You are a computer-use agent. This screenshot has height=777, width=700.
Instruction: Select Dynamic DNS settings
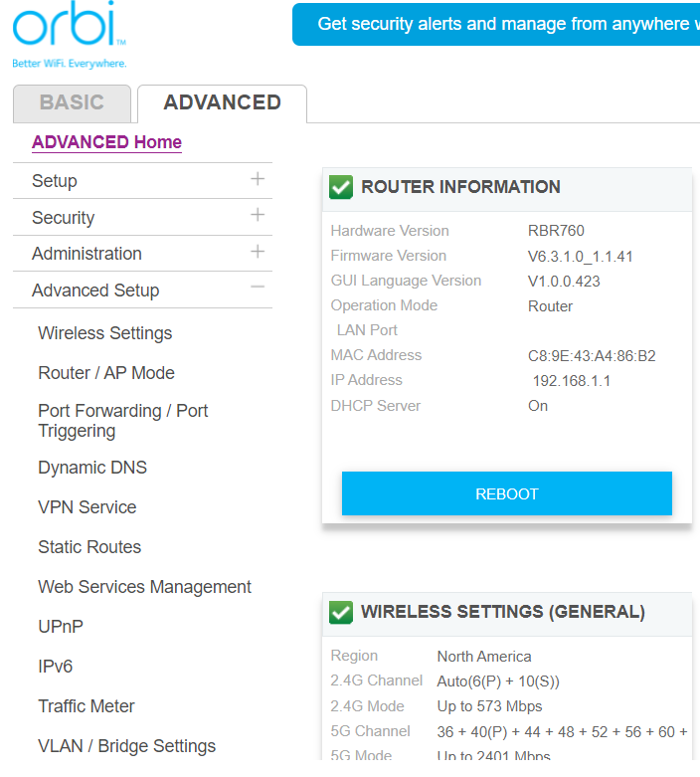tap(92, 468)
